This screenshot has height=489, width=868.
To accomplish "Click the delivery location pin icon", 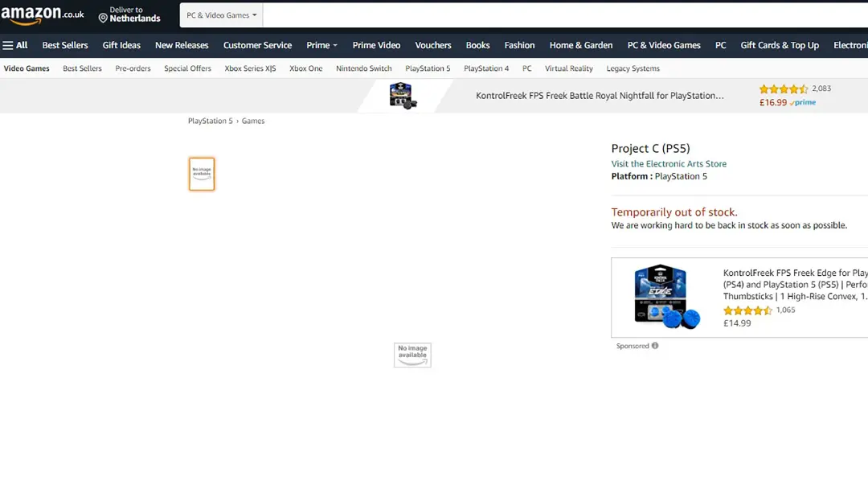I will pyautogui.click(x=103, y=18).
